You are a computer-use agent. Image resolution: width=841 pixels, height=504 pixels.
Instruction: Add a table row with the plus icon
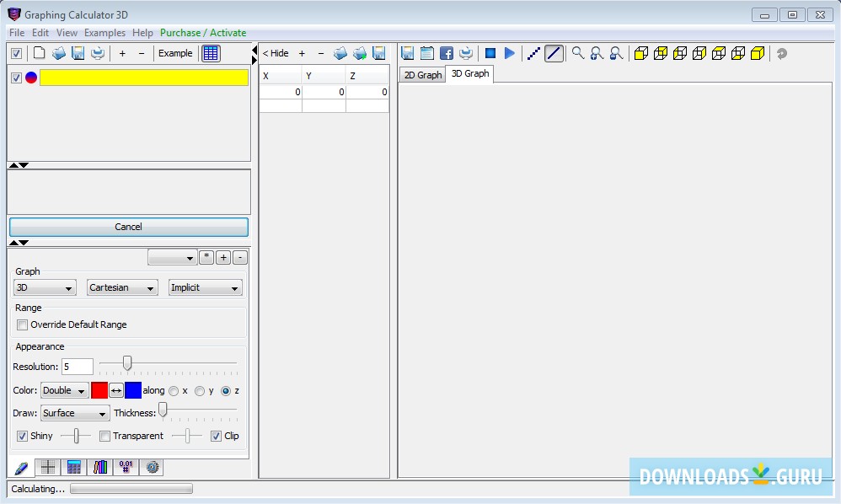coord(302,53)
